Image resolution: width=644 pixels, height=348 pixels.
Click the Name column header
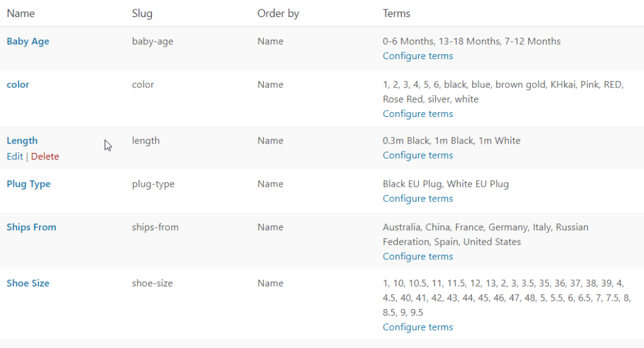(21, 13)
